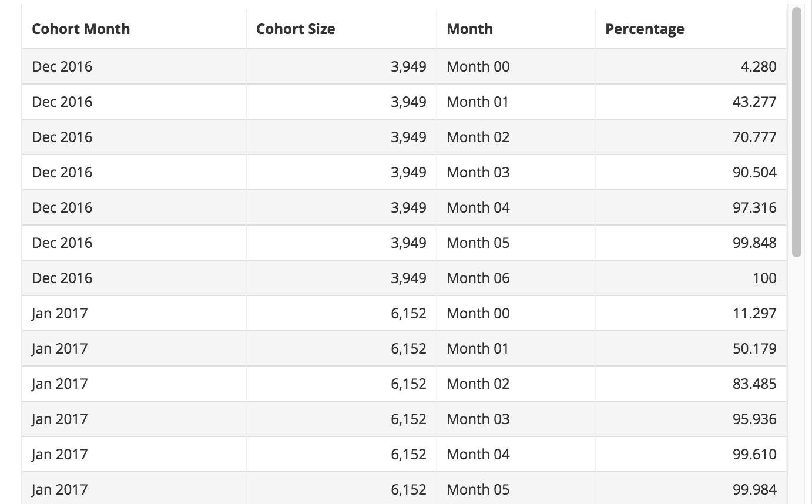Click the cell with percentage 83.485
This screenshot has height=504, width=812.
(x=754, y=384)
